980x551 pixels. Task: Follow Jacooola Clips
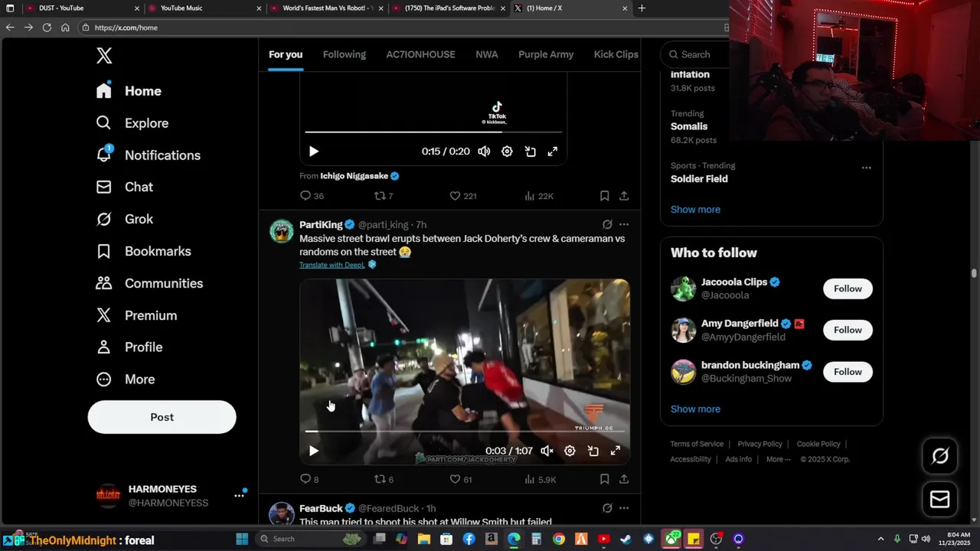coord(848,289)
